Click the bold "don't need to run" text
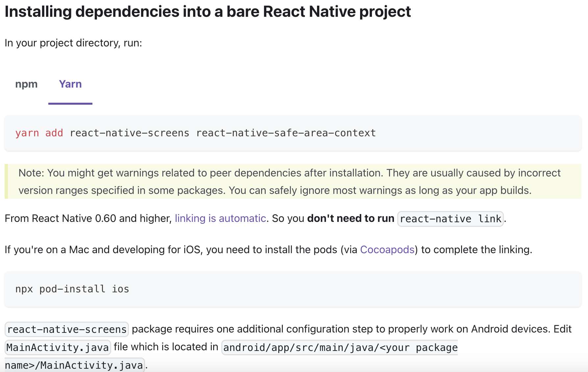This screenshot has width=588, height=372. pos(351,218)
